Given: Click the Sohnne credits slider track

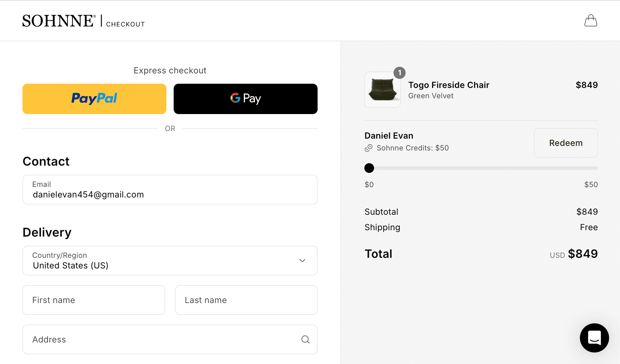Looking at the screenshot, I should point(481,168).
